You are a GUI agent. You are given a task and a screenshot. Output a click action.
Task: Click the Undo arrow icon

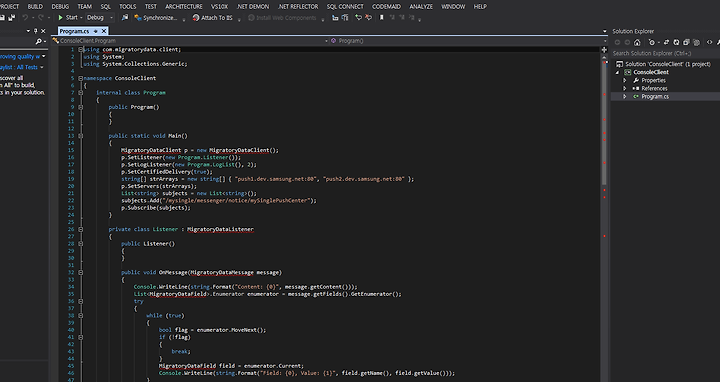tap(25, 18)
